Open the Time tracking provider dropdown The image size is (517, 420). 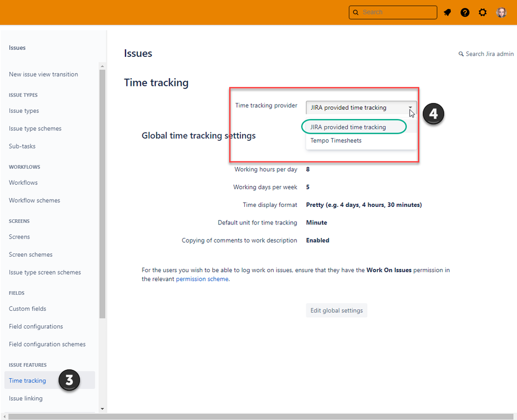coord(361,108)
